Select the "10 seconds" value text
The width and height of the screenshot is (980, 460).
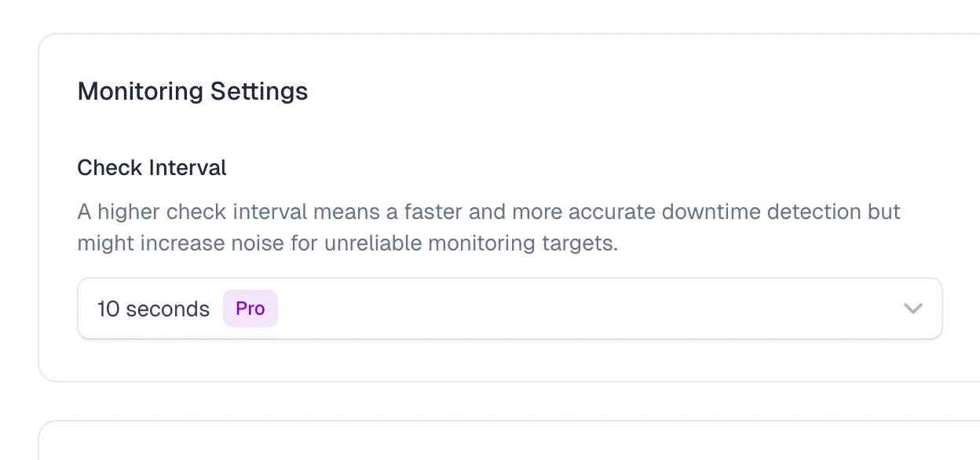153,309
